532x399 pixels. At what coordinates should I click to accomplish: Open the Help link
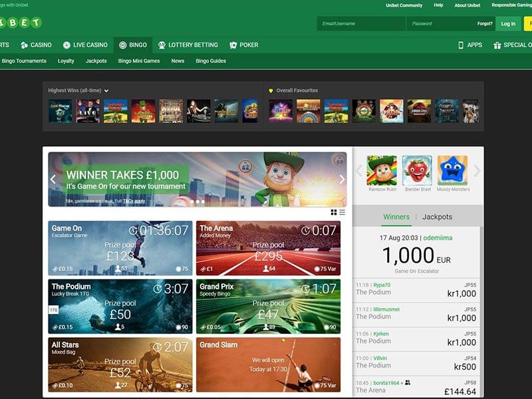[438, 5]
